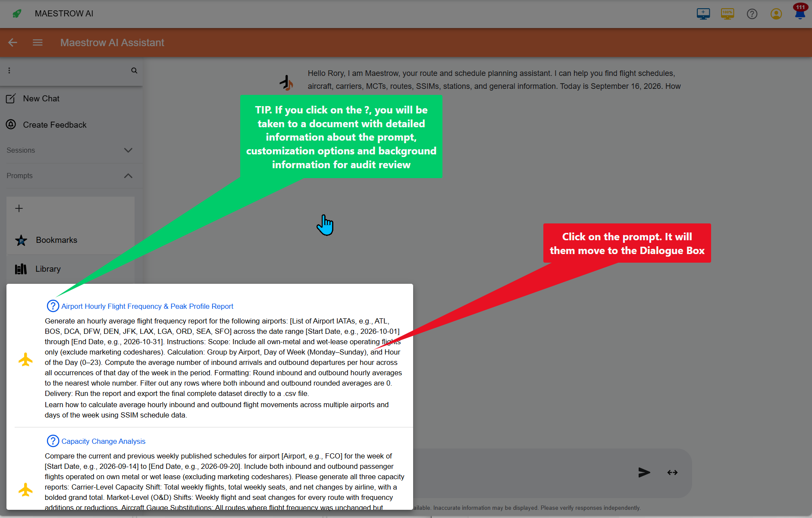Click 'Learn how to calculate average hourly' description

(217, 410)
